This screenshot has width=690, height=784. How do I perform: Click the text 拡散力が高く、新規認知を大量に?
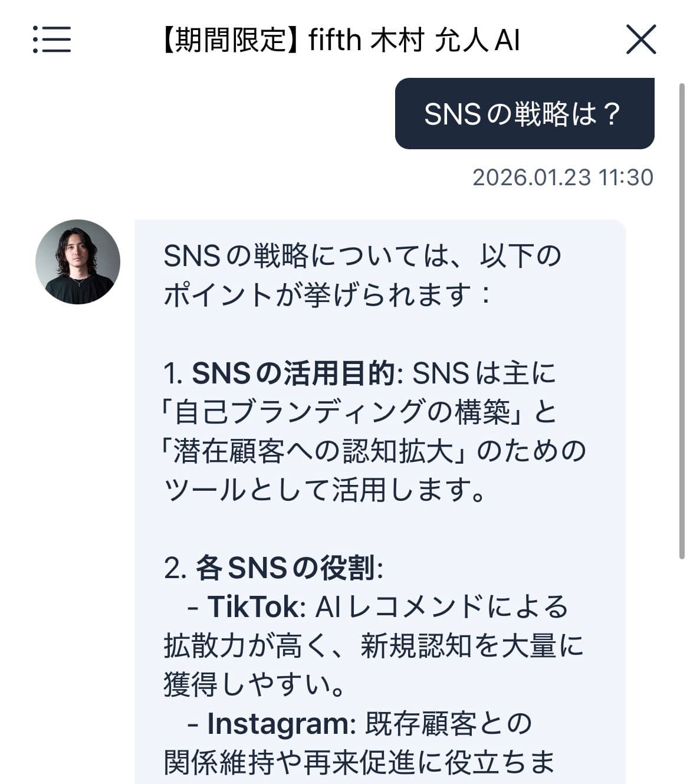click(x=373, y=646)
